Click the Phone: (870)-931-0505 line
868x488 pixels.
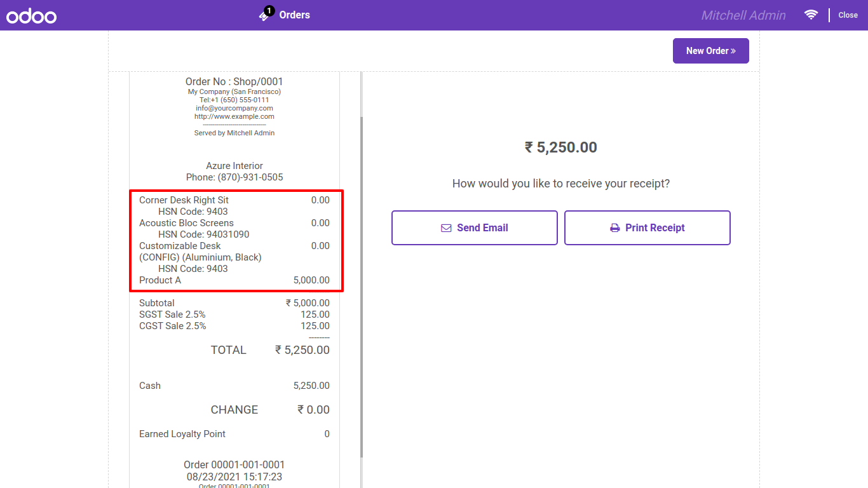[234, 177]
